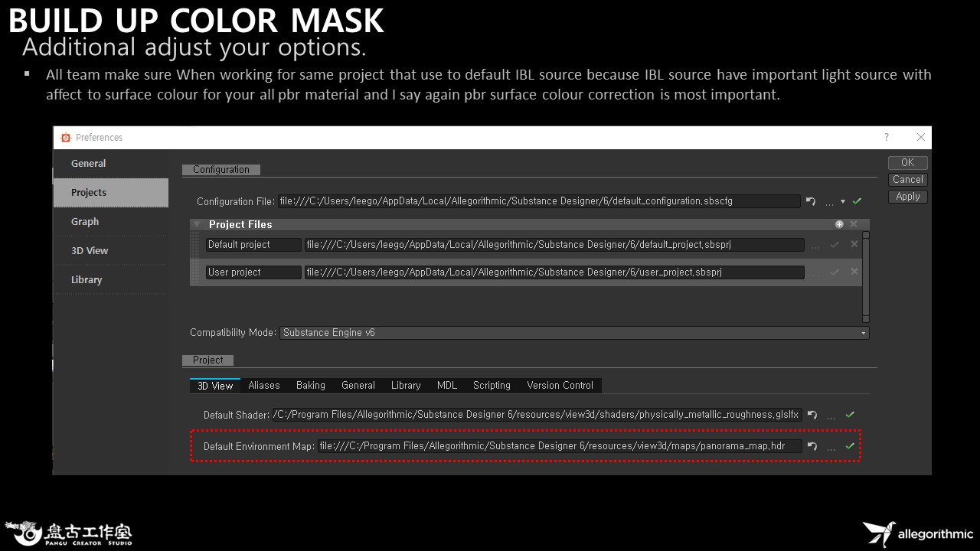Screen dimensions: 980x551
Task: Click the Apply button
Action: coord(908,196)
